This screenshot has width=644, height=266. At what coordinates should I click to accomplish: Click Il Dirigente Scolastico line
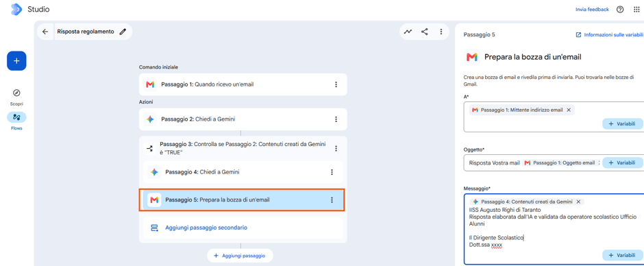click(x=496, y=238)
